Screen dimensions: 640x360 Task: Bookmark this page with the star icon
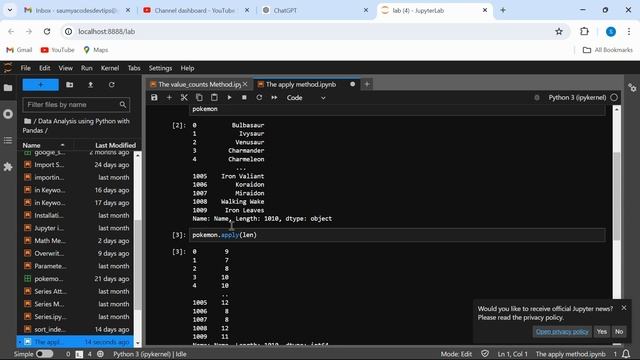click(559, 31)
